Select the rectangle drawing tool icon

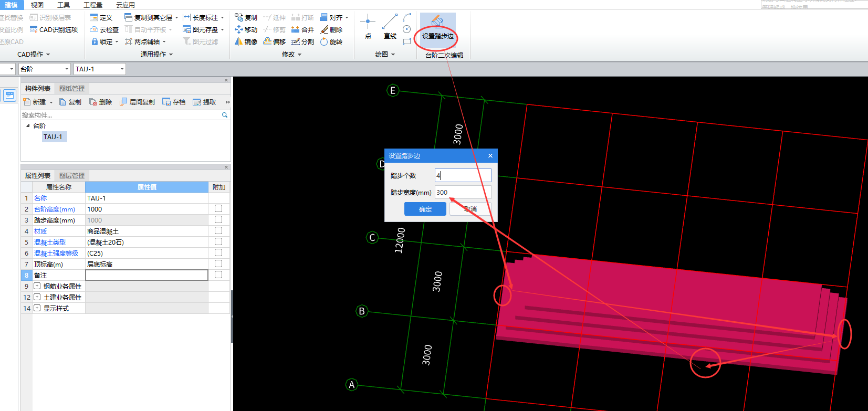[407, 41]
